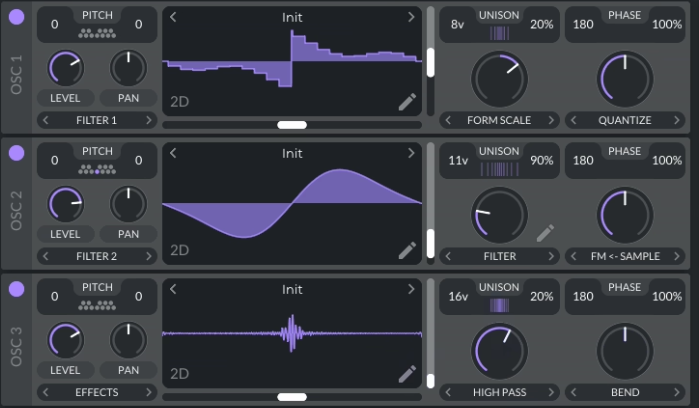Select next wavetable in OSC 1
Screen dimensions: 699x408
411,17
